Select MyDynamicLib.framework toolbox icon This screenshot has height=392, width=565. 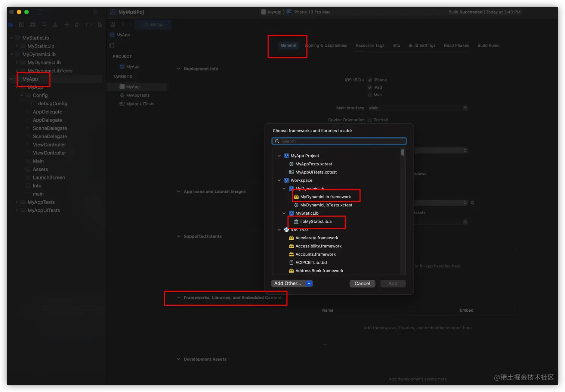point(296,197)
